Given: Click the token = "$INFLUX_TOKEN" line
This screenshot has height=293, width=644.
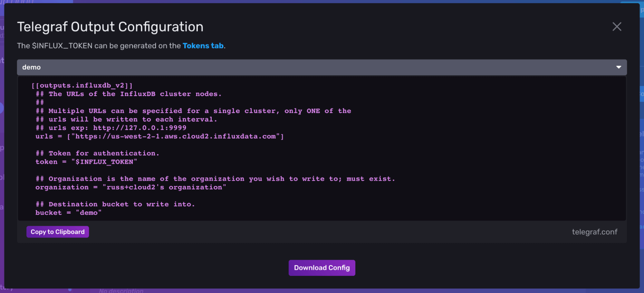Looking at the screenshot, I should coord(86,162).
